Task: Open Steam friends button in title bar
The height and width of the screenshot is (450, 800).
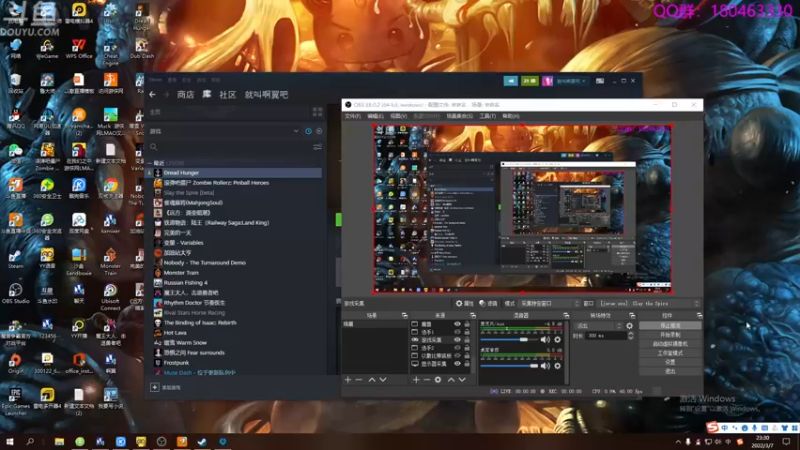Action: (530, 81)
